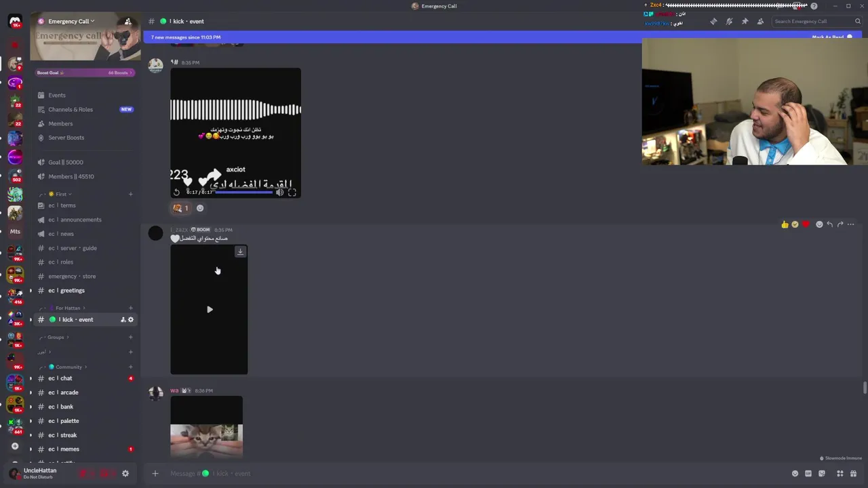The width and height of the screenshot is (868, 488).
Task: Open edit channel gear for kick event
Action: (131, 319)
